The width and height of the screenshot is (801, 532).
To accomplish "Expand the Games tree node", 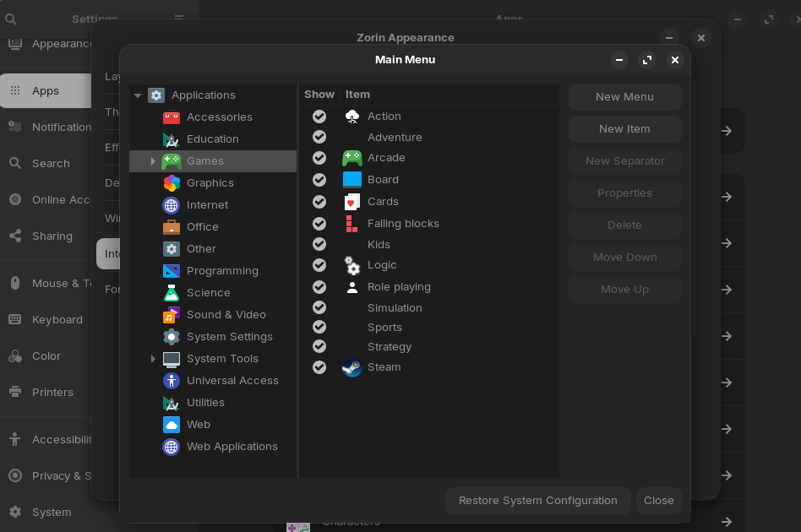I will (x=153, y=161).
